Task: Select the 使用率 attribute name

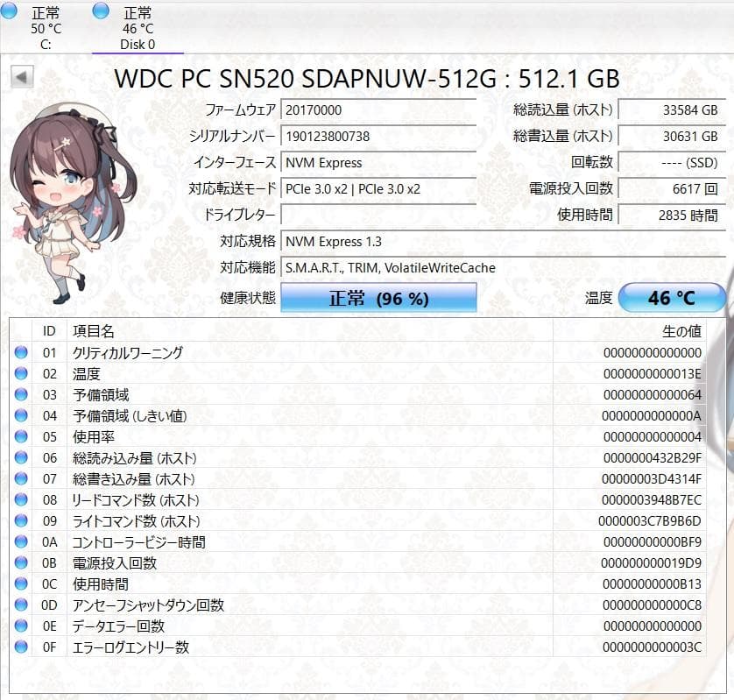Action: (x=94, y=437)
